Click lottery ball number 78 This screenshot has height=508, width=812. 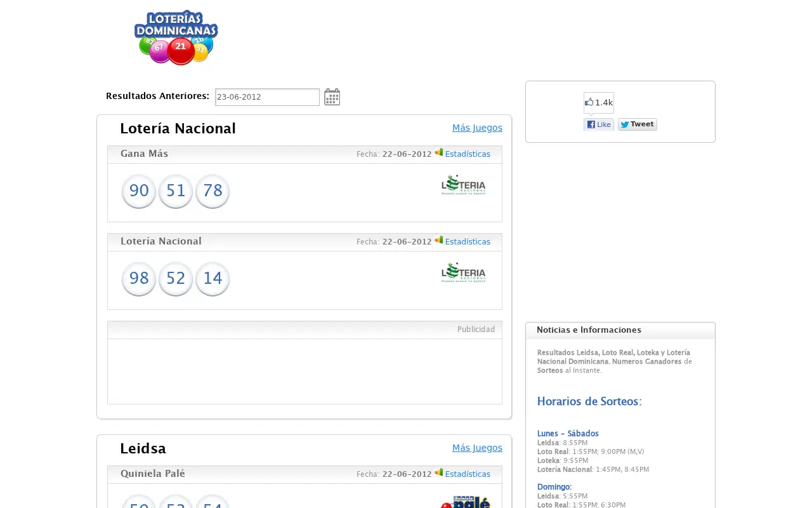coord(213,191)
